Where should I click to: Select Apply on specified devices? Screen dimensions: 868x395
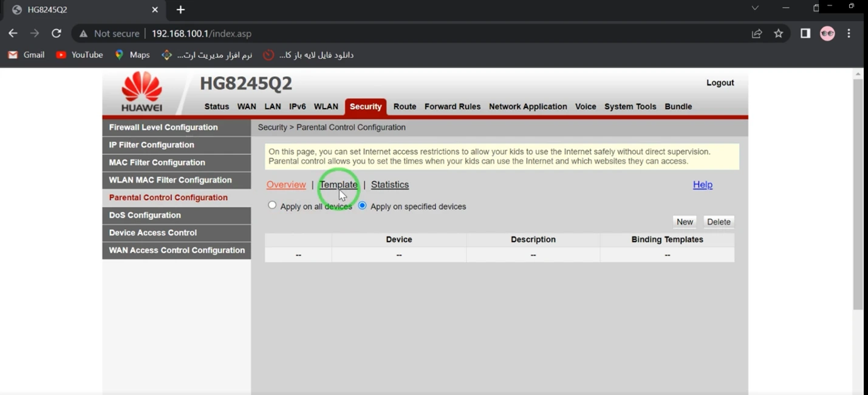point(362,205)
